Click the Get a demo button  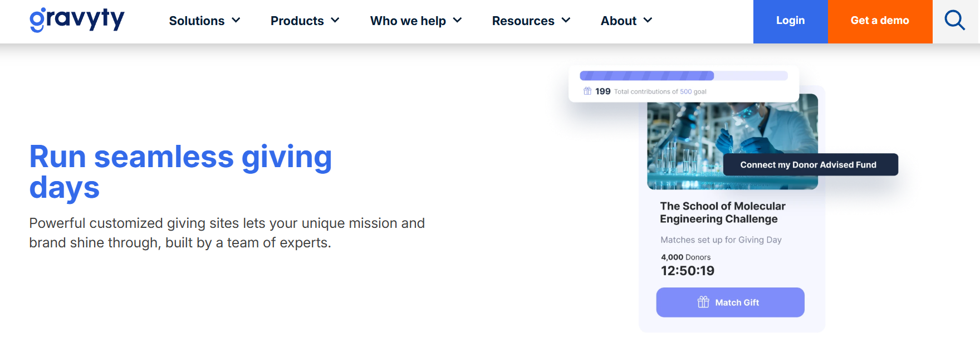880,21
